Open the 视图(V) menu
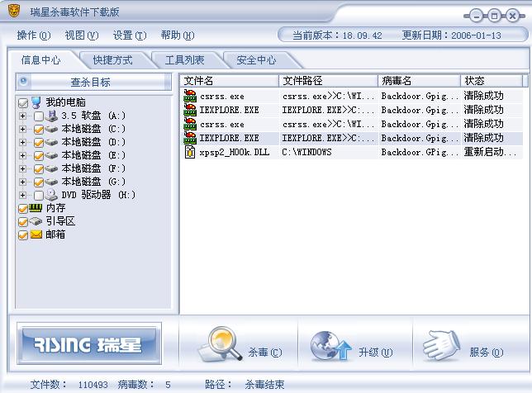This screenshot has height=393, width=532. point(82,36)
